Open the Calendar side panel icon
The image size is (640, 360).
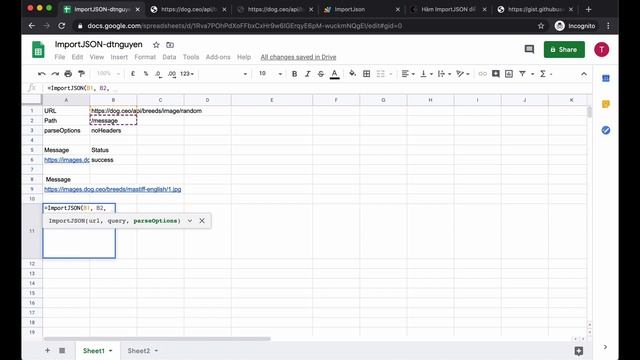pyautogui.click(x=606, y=78)
